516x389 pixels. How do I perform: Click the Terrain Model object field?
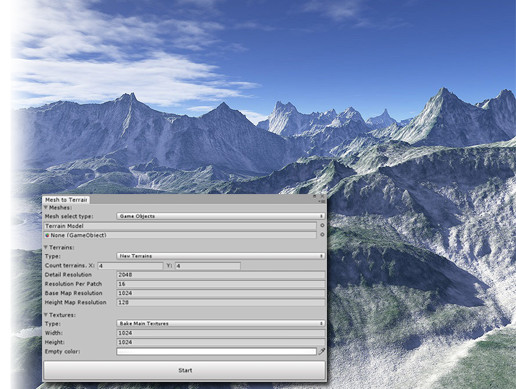(x=180, y=226)
